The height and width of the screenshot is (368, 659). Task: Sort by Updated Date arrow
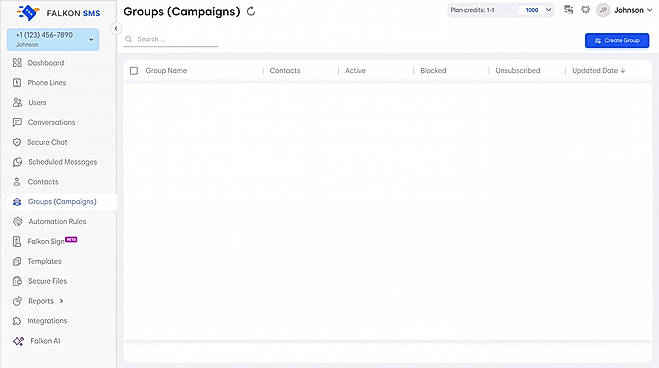(x=623, y=71)
